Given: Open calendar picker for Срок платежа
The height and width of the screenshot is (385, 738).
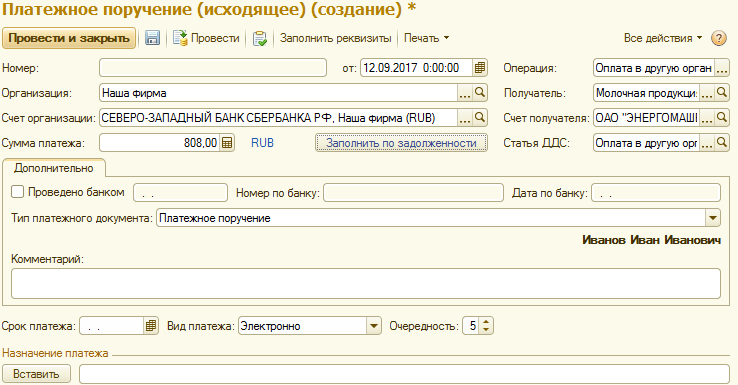Looking at the screenshot, I should 151,326.
